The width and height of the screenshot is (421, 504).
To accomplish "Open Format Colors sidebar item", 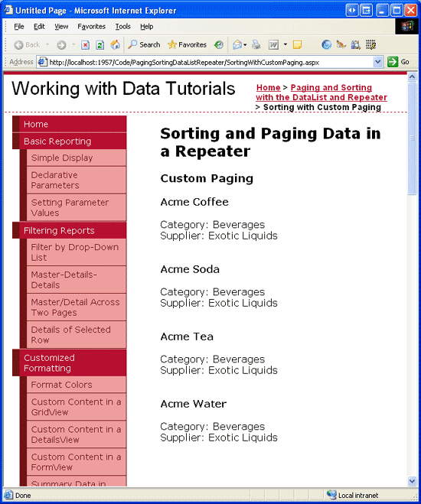I will point(77,385).
